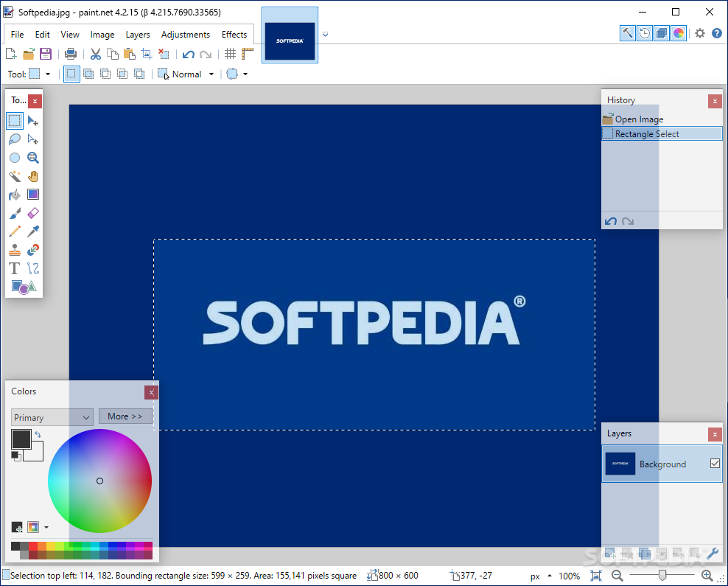Toggle the Tools window button top right
728x586 pixels.
click(x=627, y=33)
